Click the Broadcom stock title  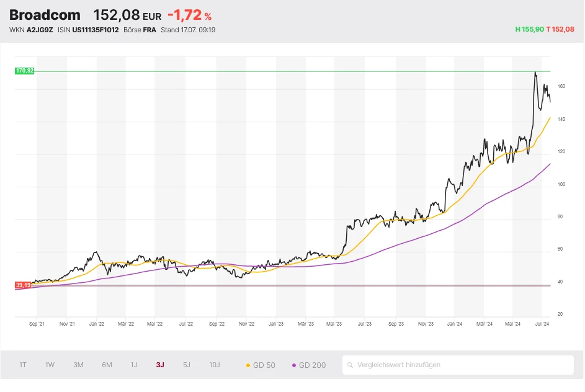point(45,15)
